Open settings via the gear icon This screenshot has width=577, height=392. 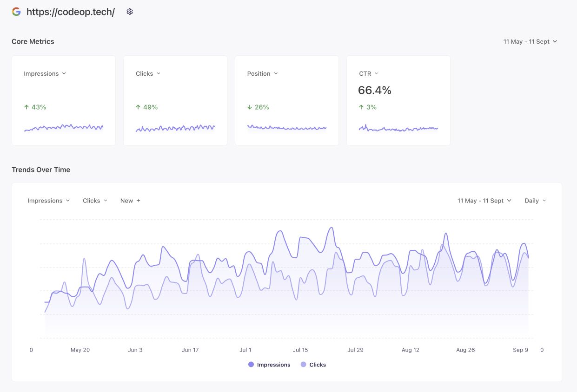click(x=130, y=12)
